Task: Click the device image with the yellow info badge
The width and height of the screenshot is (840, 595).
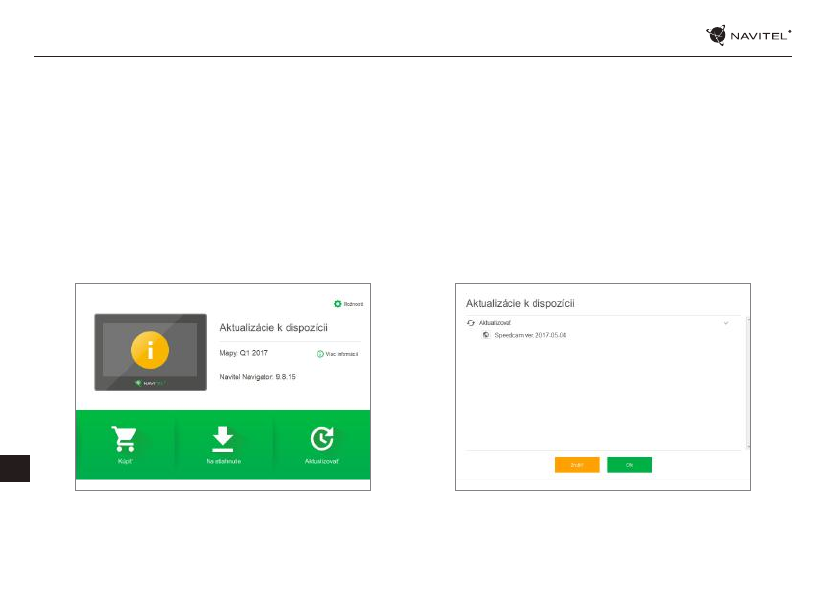Action: click(151, 352)
